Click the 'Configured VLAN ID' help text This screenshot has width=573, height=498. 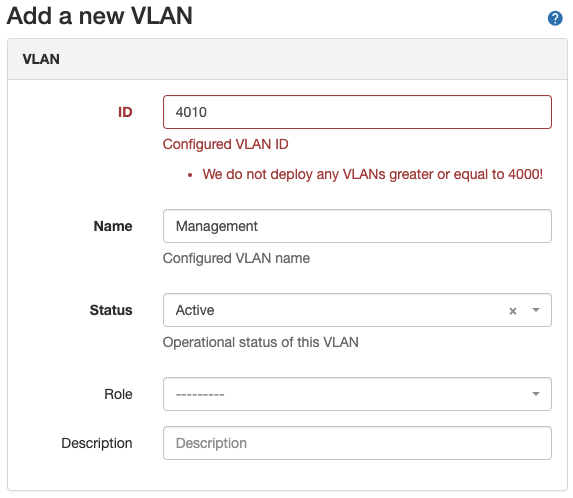(x=225, y=144)
